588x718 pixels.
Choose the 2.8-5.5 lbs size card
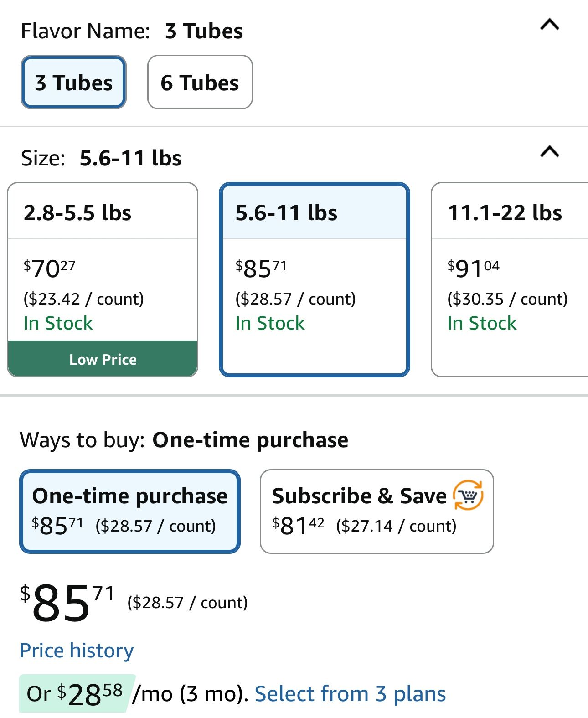[x=103, y=279]
